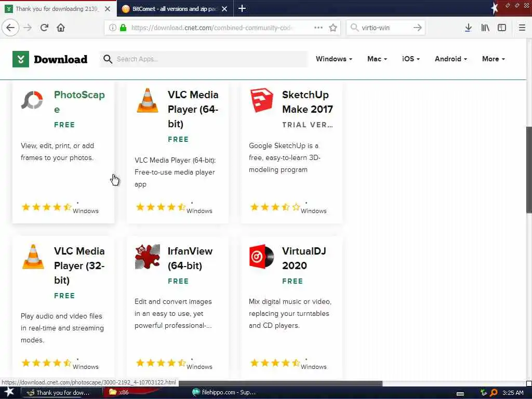Click the TRIAL VER... label under SketchUp
The image size is (532, 399).
[x=308, y=125]
